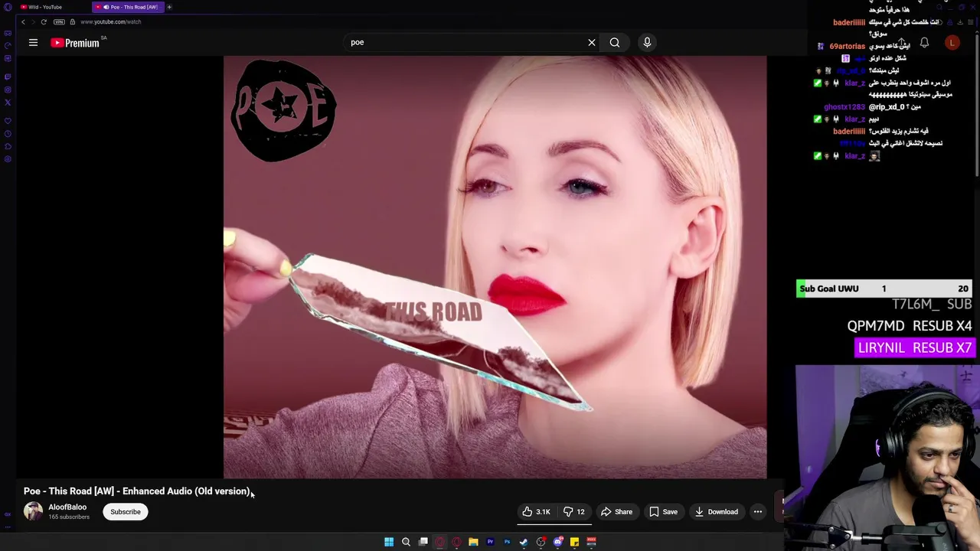This screenshot has height=551, width=980.
Task: Launch Photoshop from the taskbar
Action: coord(507,542)
